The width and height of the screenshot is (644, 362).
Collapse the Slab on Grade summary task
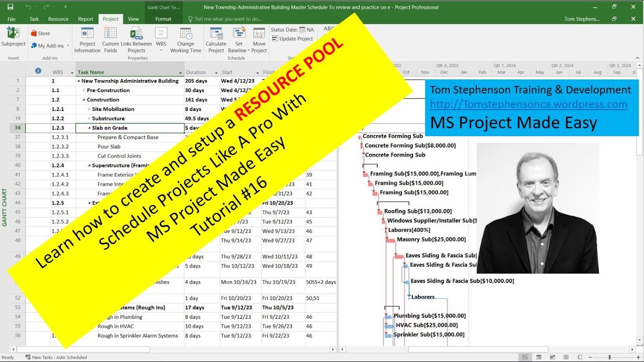pos(89,128)
